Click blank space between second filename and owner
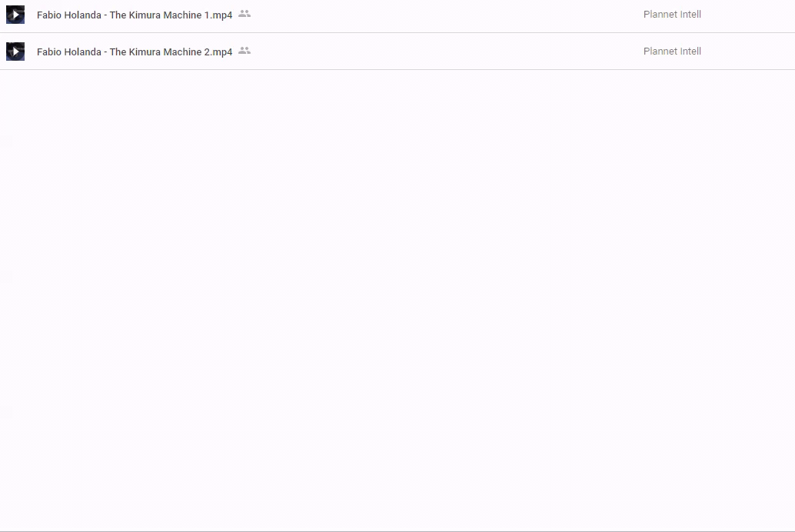This screenshot has width=795, height=532. (446, 52)
